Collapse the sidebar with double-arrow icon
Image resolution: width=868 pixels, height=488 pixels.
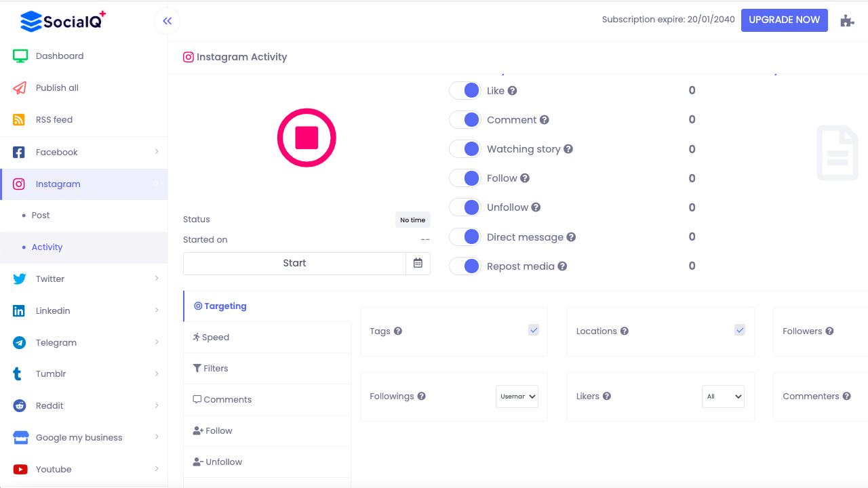pyautogui.click(x=167, y=21)
